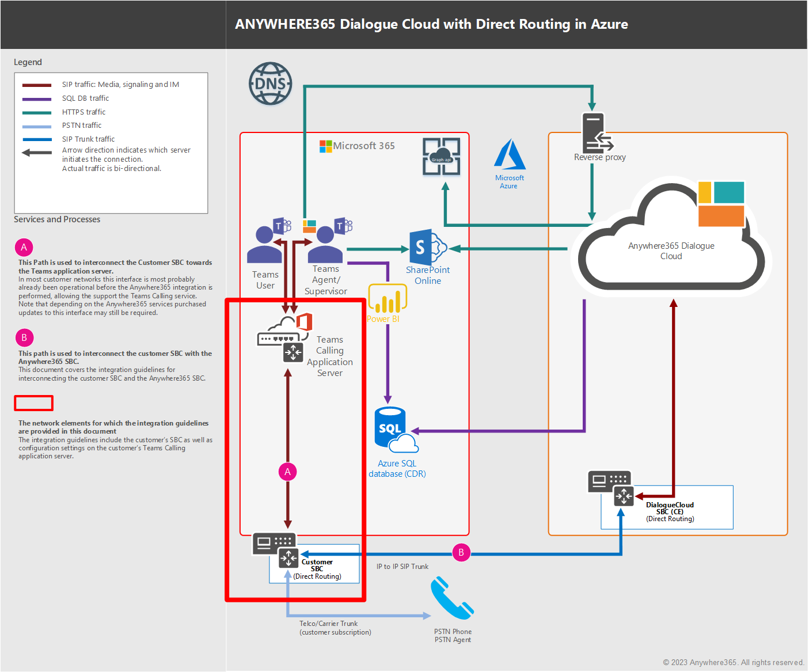Select the Microsoft 365 logo

coord(326,146)
